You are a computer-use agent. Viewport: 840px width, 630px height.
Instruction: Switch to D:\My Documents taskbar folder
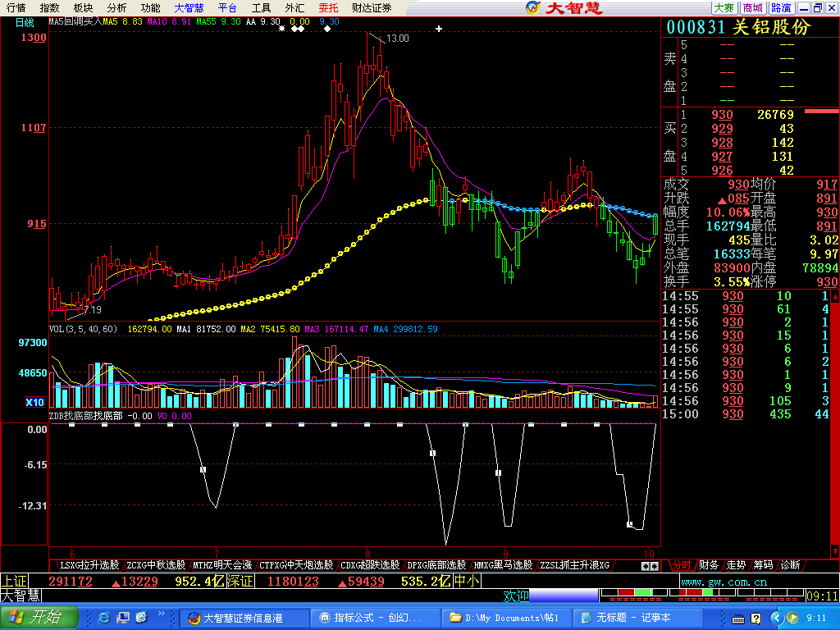tap(506, 618)
